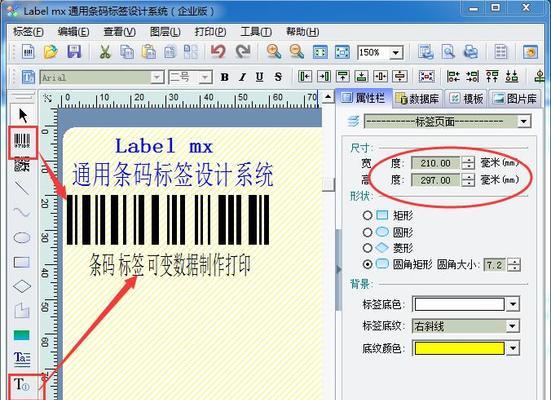Open the 二号 font size dropdown
Viewport: 551px width, 400px height.
click(204, 77)
